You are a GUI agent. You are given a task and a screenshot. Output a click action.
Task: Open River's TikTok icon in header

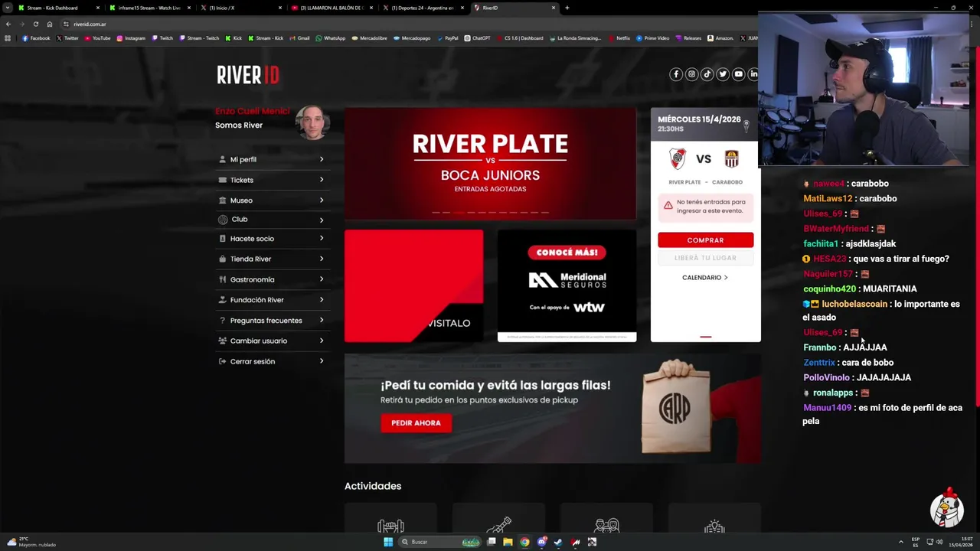[x=707, y=74]
